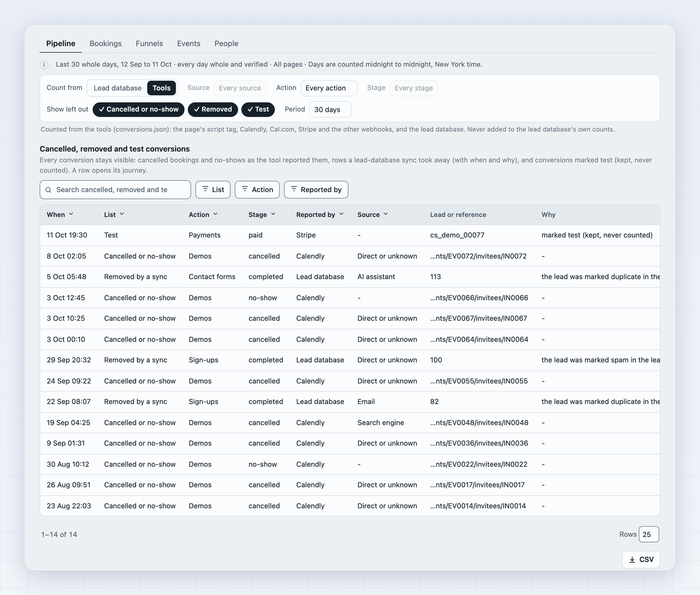
Task: Click the filter icon on the Action button
Action: tap(245, 189)
